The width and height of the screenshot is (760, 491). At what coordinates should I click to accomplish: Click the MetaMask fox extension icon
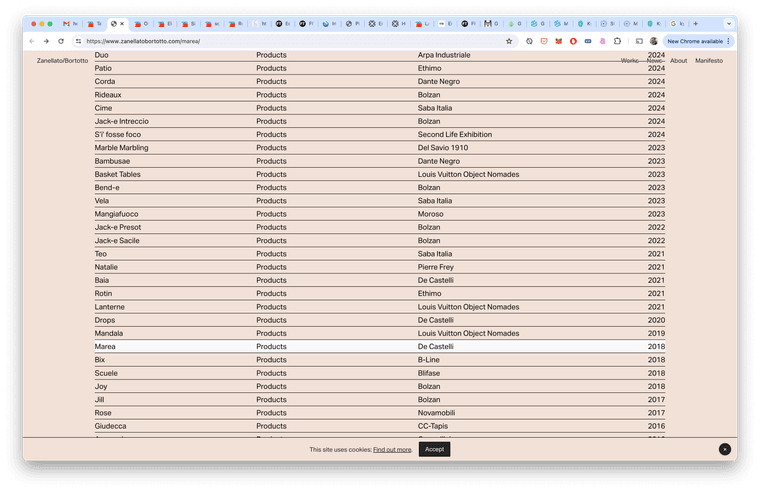[x=559, y=41]
